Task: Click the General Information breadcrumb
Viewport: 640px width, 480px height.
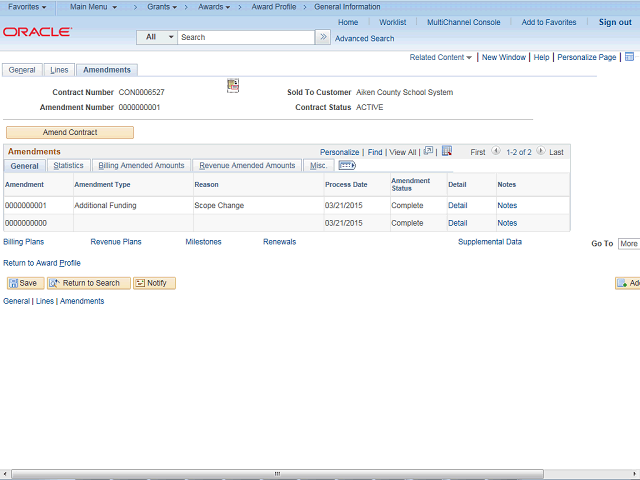Action: pyautogui.click(x=347, y=7)
